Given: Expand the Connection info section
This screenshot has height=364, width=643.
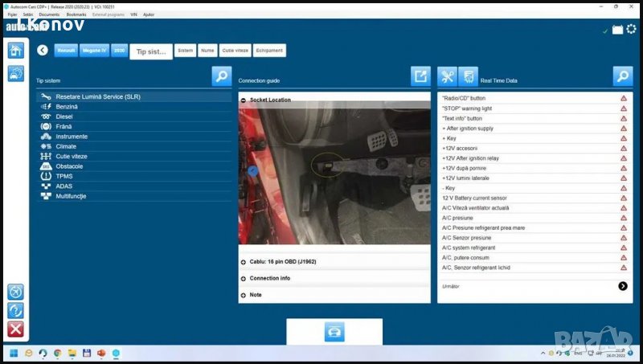Looking at the screenshot, I should click(x=244, y=278).
